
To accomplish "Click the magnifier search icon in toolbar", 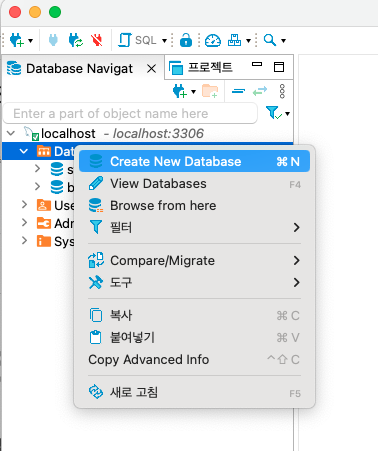I will coord(270,40).
